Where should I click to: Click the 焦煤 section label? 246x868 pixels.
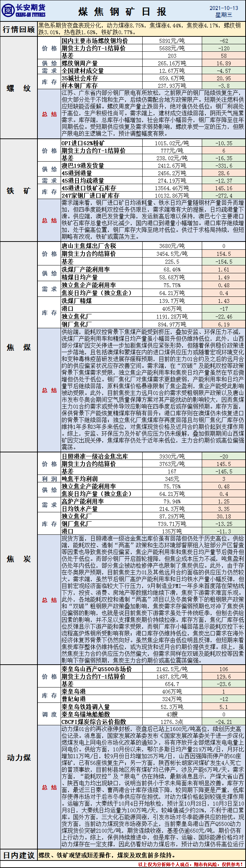point(19,347)
